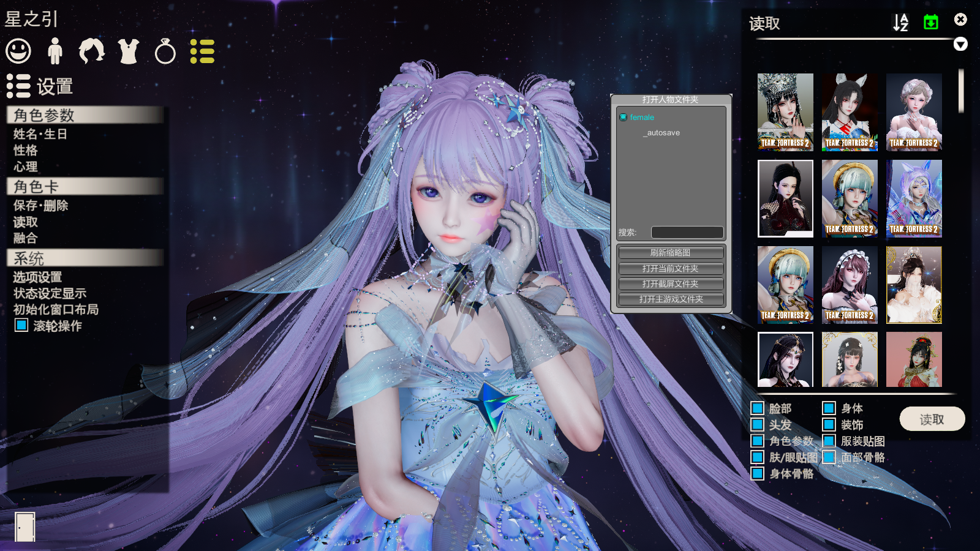980x551 pixels.
Task: Click the 刷新缩略图 button
Action: (x=671, y=253)
